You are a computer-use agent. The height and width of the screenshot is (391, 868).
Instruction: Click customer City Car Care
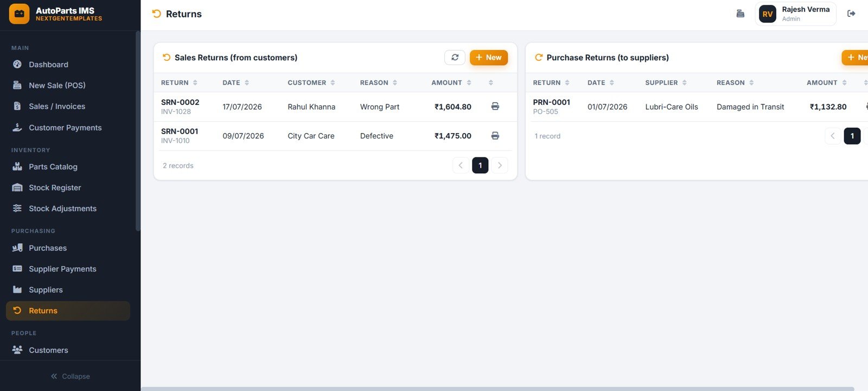311,136
